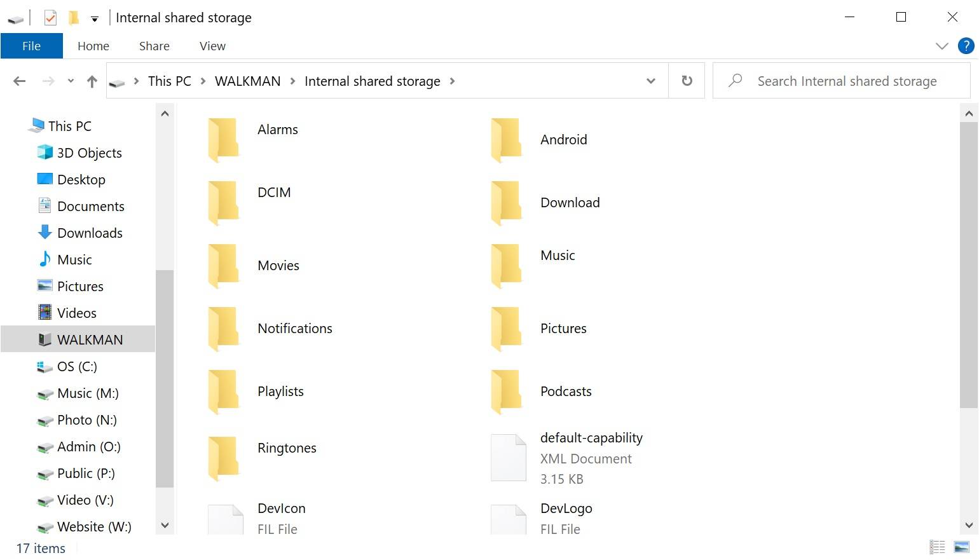Open the Podcasts folder icon

pyautogui.click(x=507, y=392)
